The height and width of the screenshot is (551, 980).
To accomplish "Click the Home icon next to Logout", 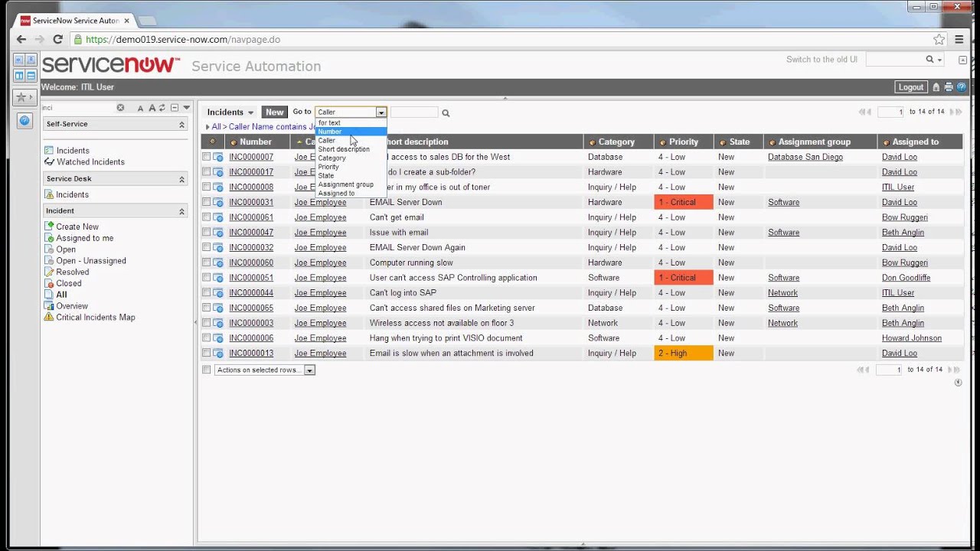I will pyautogui.click(x=936, y=87).
